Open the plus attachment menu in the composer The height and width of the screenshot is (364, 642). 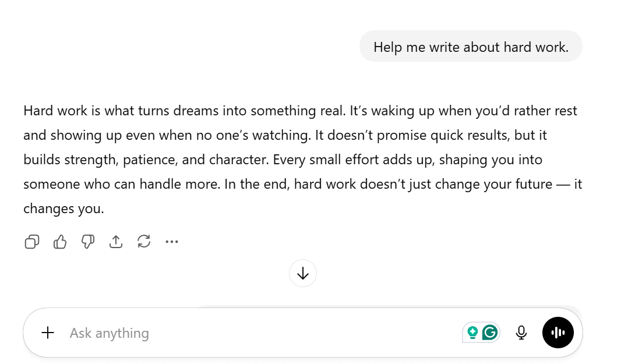tap(48, 333)
